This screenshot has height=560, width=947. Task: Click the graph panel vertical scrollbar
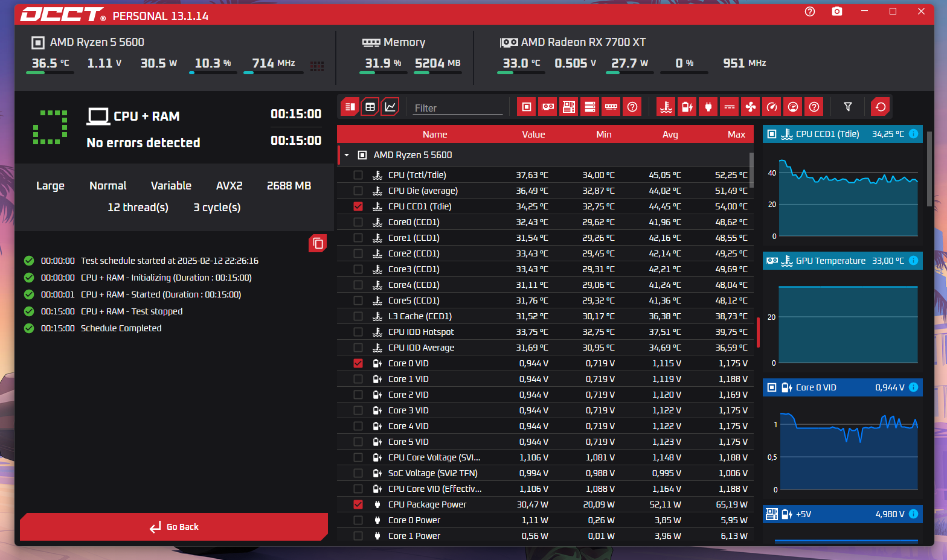tap(929, 169)
